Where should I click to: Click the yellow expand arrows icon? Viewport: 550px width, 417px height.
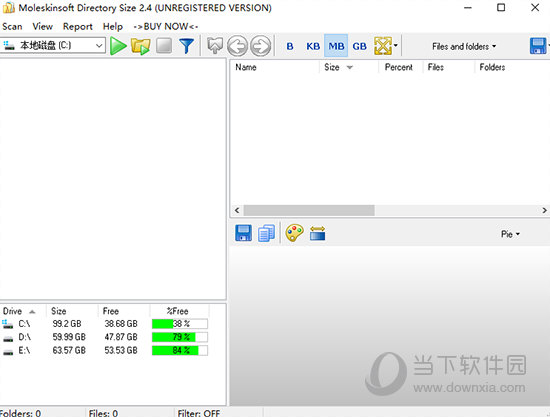(383, 46)
